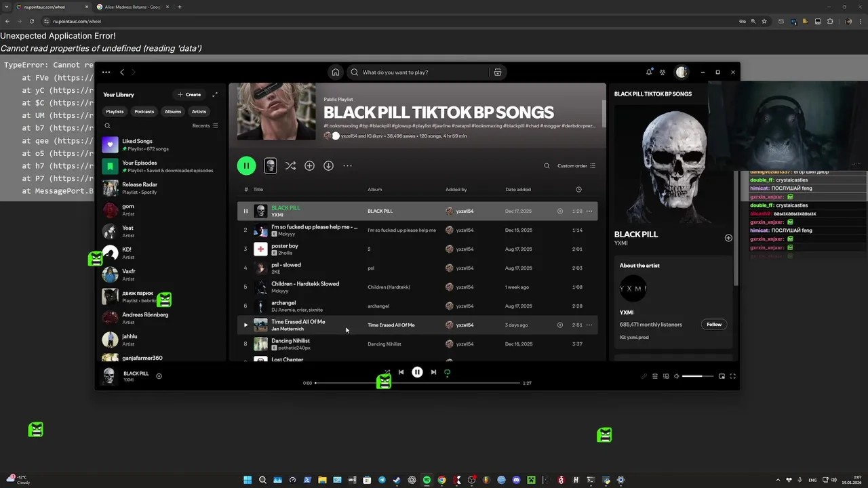Search within the playlist
Image resolution: width=868 pixels, height=488 pixels.
(x=547, y=165)
